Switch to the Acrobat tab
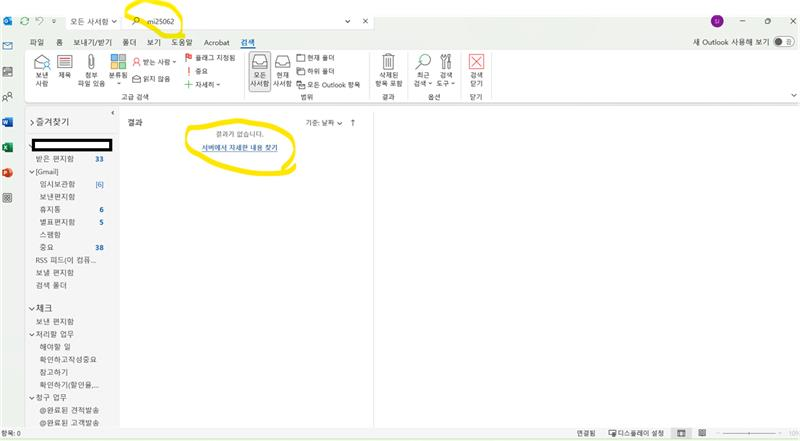Image resolution: width=800 pixels, height=441 pixels. pyautogui.click(x=216, y=42)
